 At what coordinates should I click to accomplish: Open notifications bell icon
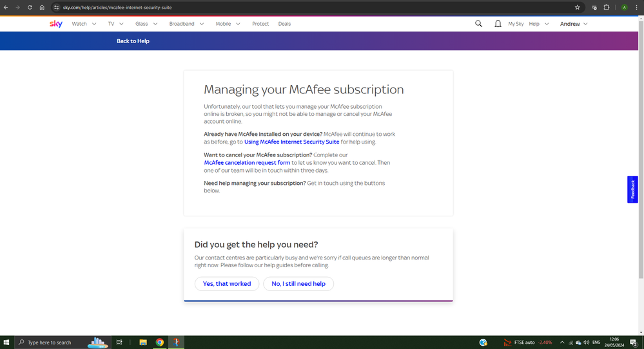click(x=498, y=24)
